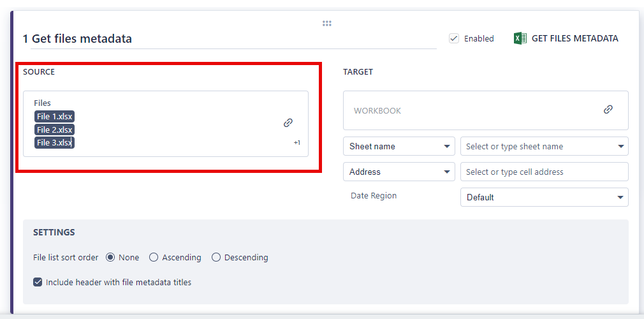644x319 pixels.
Task: Uncheck Include header with file metadata titles
Action: pos(38,282)
